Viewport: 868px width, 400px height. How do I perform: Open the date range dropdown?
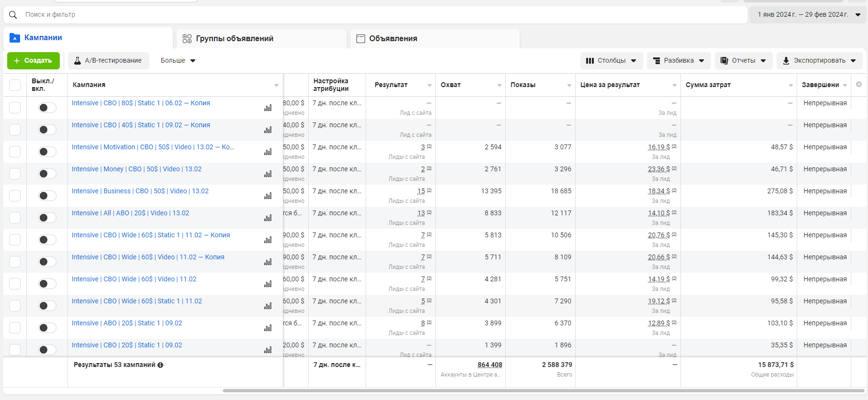(x=809, y=15)
